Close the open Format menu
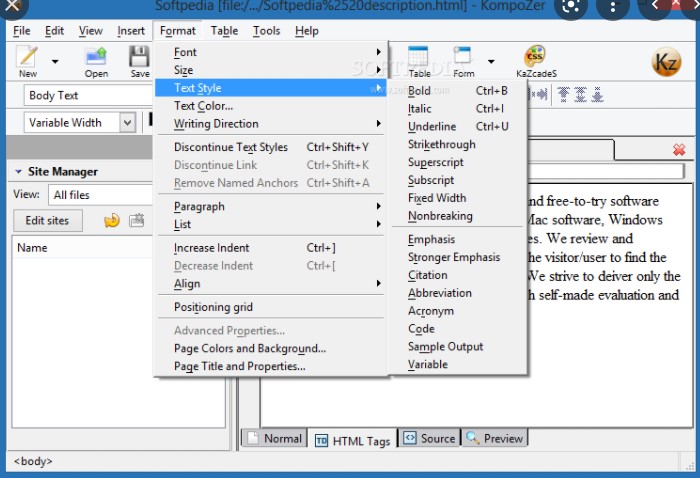Viewport: 700px width, 478px height. click(178, 31)
